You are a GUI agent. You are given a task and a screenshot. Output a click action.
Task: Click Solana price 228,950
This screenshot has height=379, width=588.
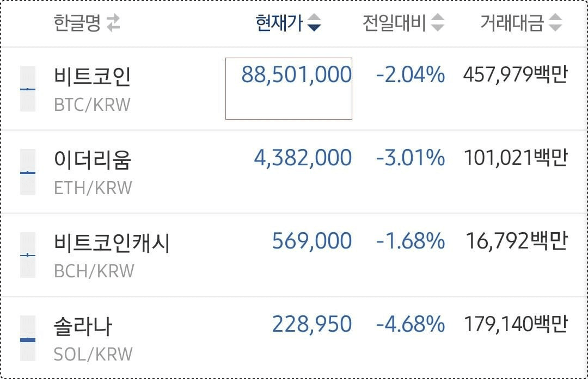point(312,324)
